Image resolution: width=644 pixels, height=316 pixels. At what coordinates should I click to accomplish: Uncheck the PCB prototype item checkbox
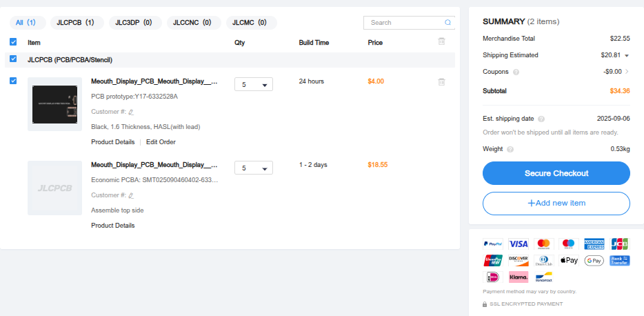click(14, 81)
